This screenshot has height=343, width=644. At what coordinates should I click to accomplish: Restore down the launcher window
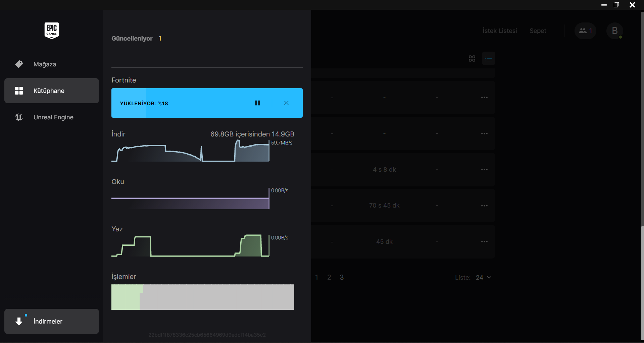point(616,5)
